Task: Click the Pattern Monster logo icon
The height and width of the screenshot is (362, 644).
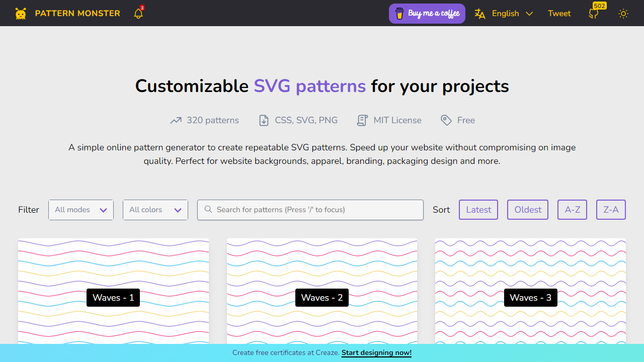Action: (21, 14)
